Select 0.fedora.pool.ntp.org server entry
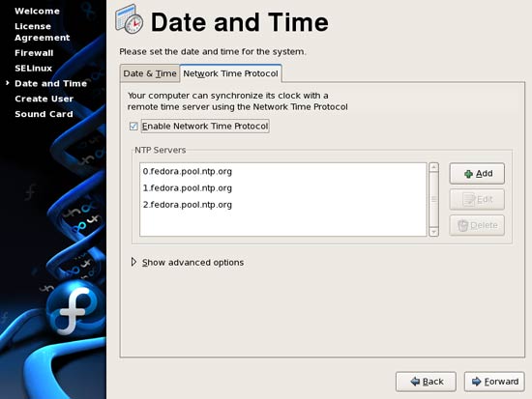 (283, 172)
